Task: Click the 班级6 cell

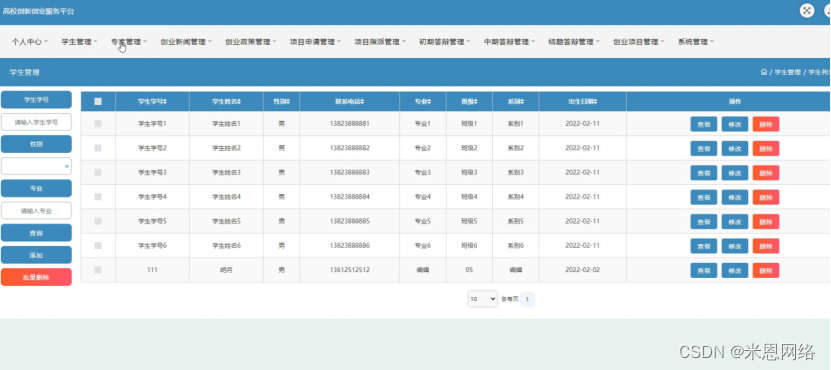Action: tap(469, 245)
